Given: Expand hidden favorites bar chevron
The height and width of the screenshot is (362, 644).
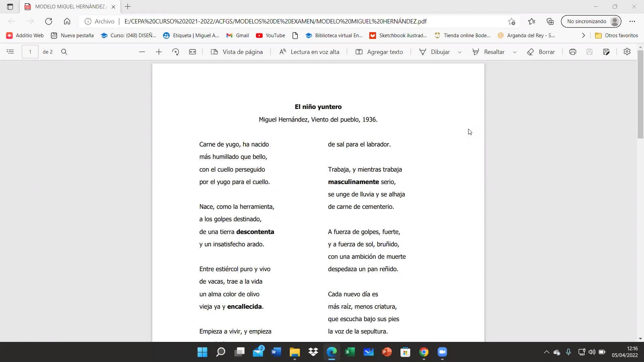Looking at the screenshot, I should [x=583, y=35].
